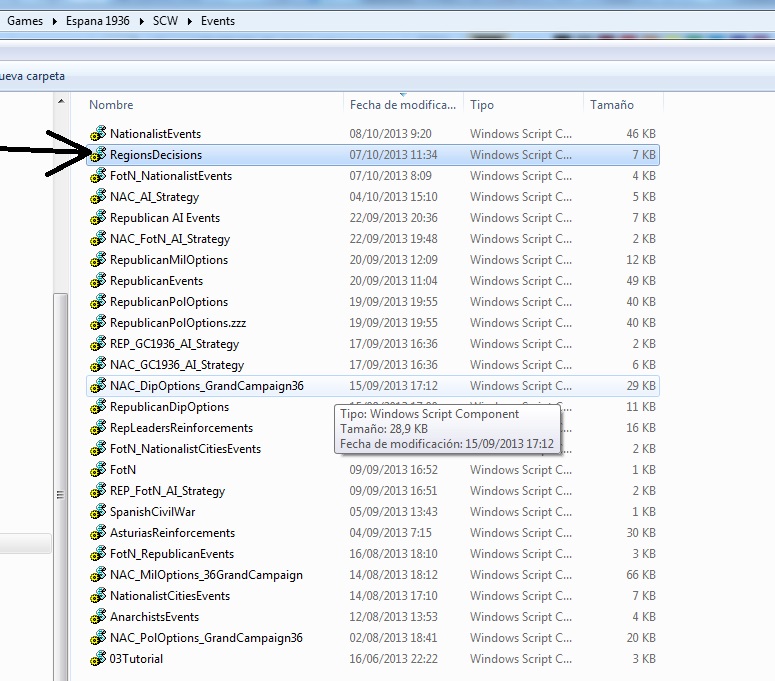Screen dimensions: 775x681
Task: Select the RepublicanPolOptions.zzz file name
Action: (x=177, y=323)
